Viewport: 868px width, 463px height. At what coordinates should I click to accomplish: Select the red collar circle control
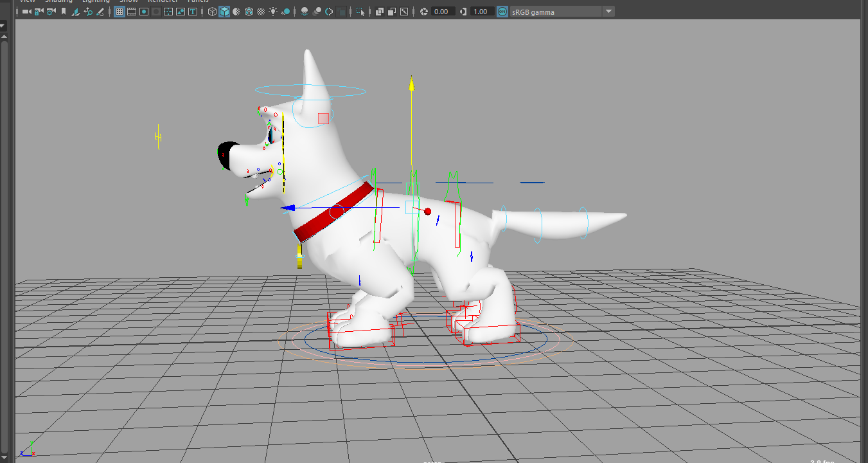click(337, 212)
